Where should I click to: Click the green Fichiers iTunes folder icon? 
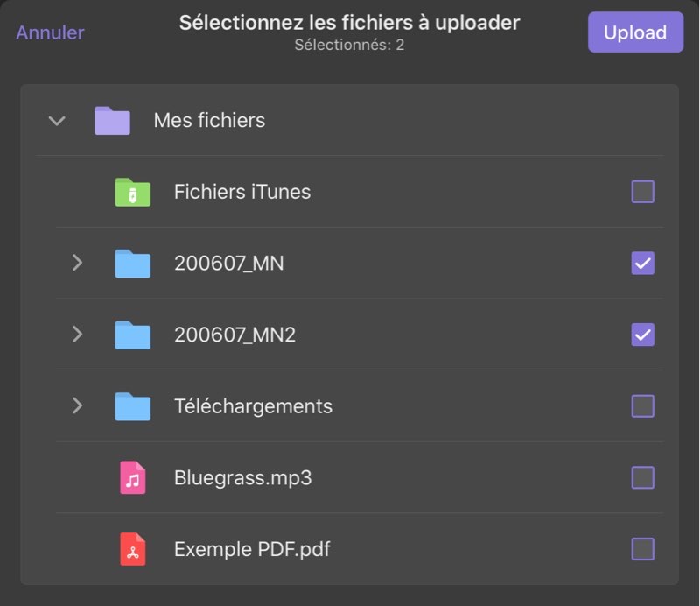tap(132, 192)
